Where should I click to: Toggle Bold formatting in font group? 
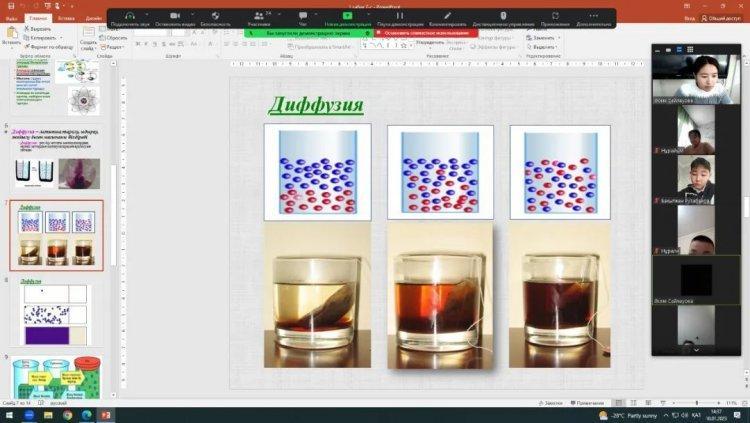click(x=138, y=44)
